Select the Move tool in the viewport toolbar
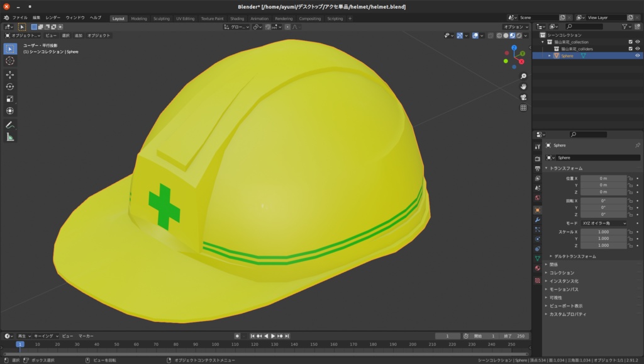 (x=9, y=74)
